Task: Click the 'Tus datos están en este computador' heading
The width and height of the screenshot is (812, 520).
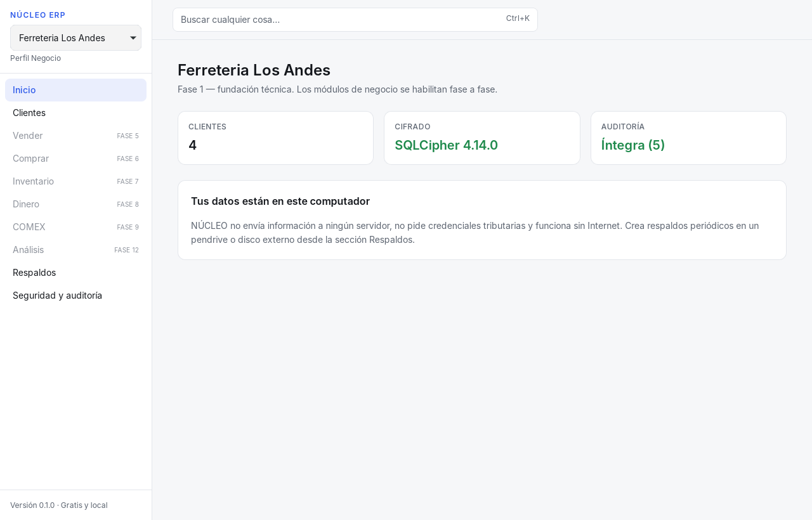Action: coord(280,201)
